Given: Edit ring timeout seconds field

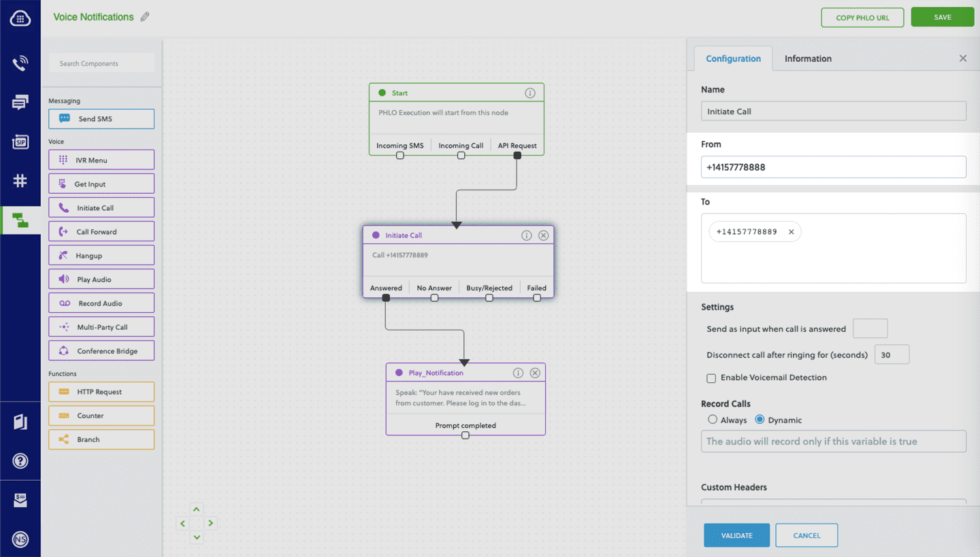Looking at the screenshot, I should coord(892,354).
